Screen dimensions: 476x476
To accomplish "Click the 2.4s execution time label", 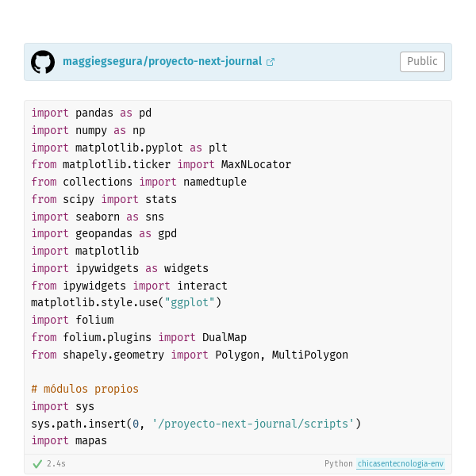I will tap(56, 463).
